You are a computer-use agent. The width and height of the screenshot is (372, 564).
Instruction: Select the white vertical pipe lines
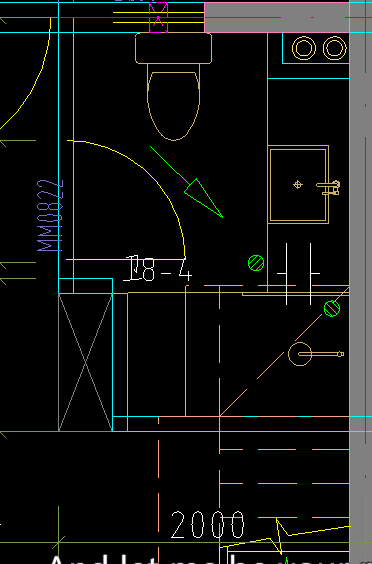(298, 274)
